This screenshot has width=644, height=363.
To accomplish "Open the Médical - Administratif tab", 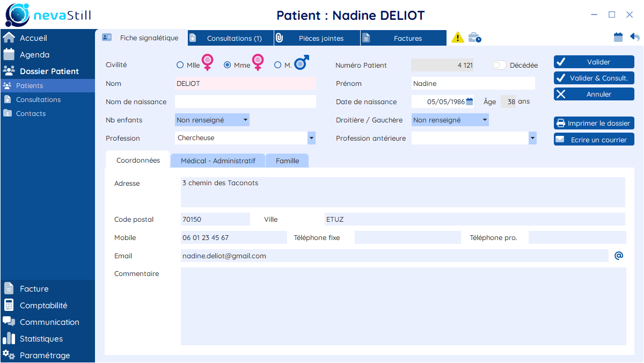I will click(x=217, y=161).
